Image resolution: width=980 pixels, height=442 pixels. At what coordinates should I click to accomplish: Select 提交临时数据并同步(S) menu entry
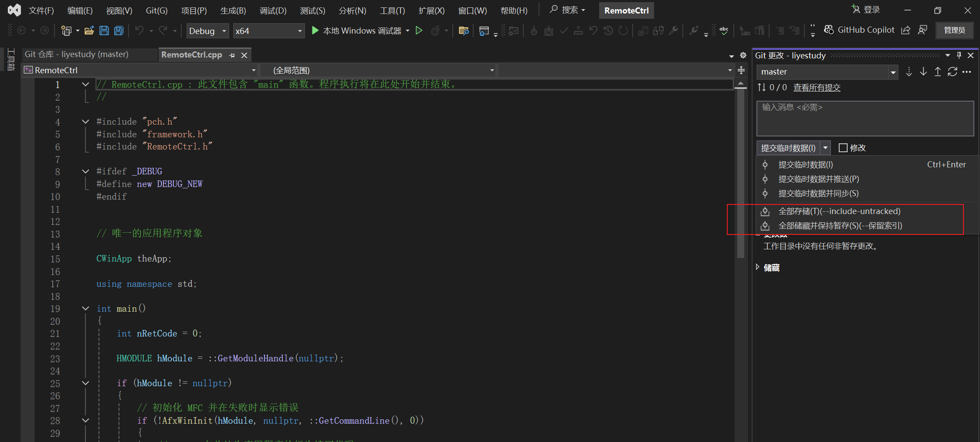click(x=867, y=194)
